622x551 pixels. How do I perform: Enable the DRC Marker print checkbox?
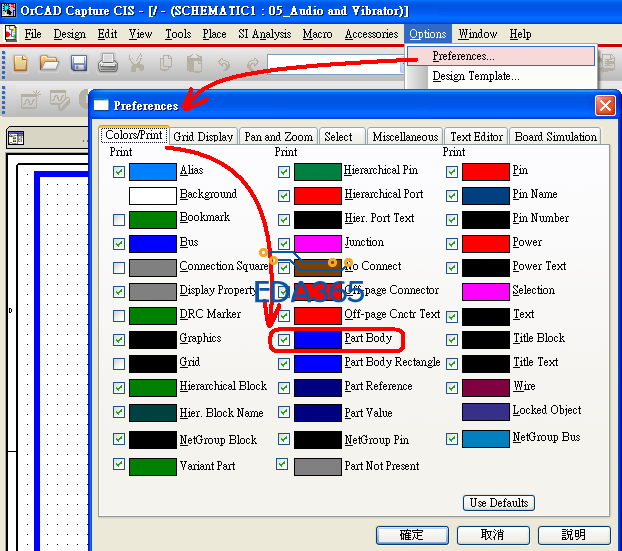click(x=119, y=316)
